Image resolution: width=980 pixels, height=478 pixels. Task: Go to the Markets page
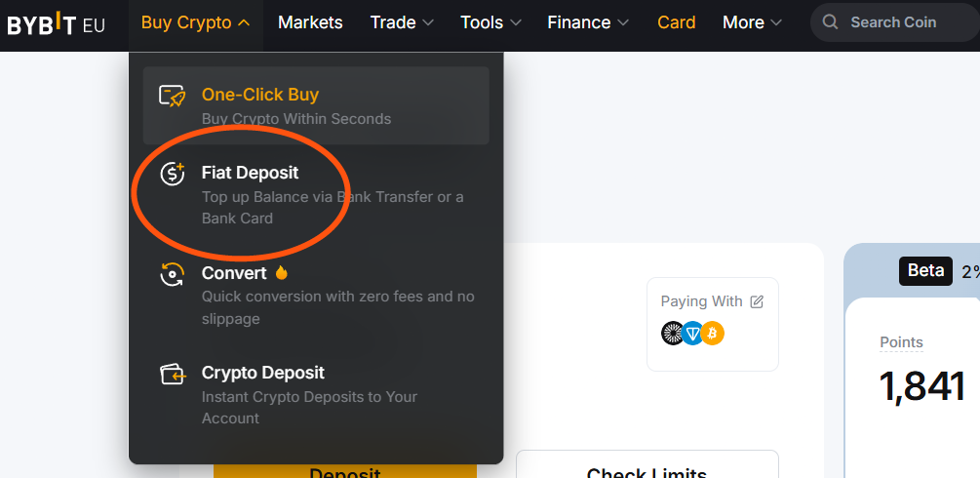(x=310, y=22)
